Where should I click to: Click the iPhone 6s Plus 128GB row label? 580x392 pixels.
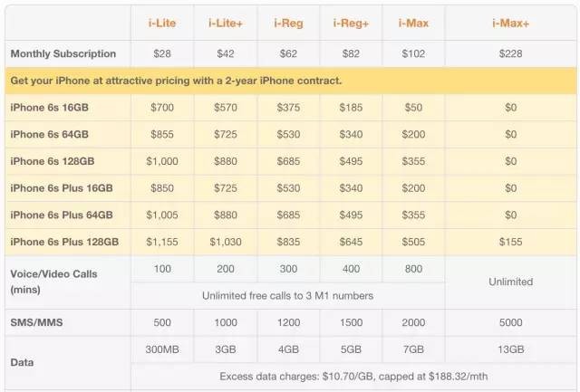pos(63,242)
